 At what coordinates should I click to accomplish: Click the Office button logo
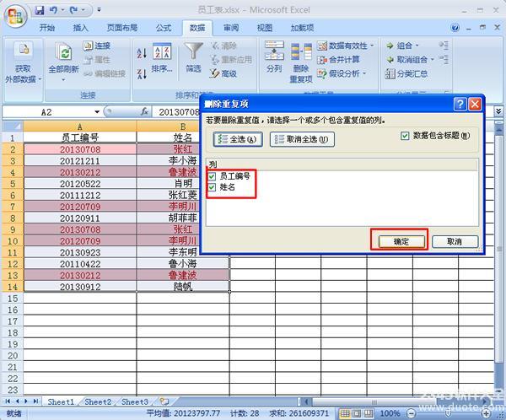(x=14, y=13)
